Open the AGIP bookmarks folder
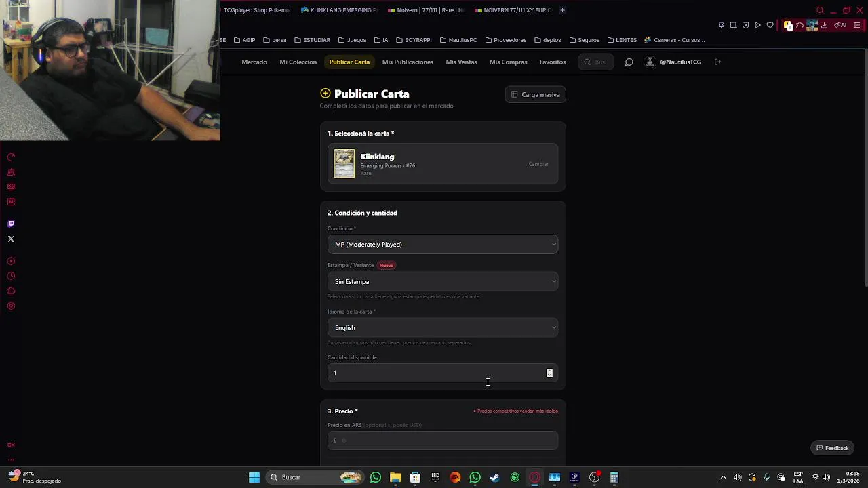 244,40
